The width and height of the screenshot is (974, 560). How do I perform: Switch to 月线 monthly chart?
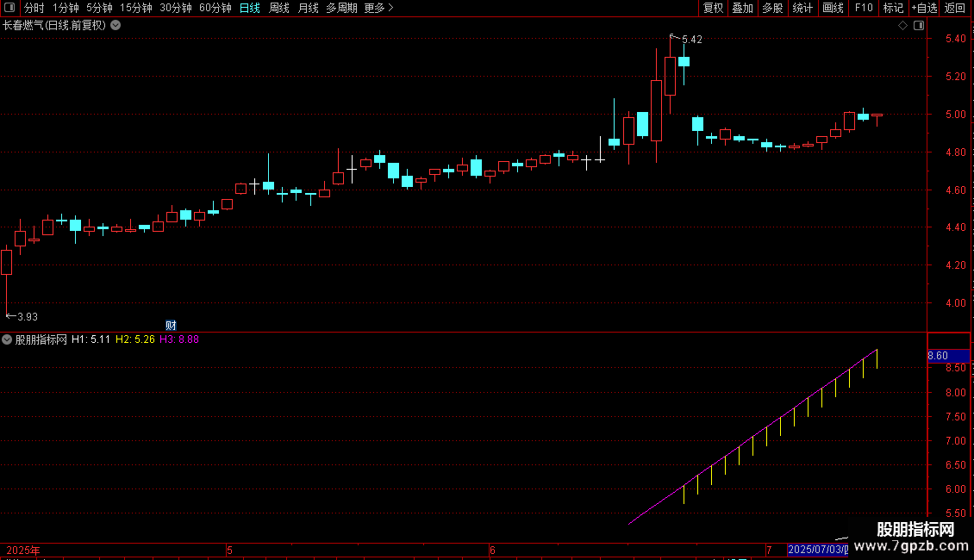point(308,8)
